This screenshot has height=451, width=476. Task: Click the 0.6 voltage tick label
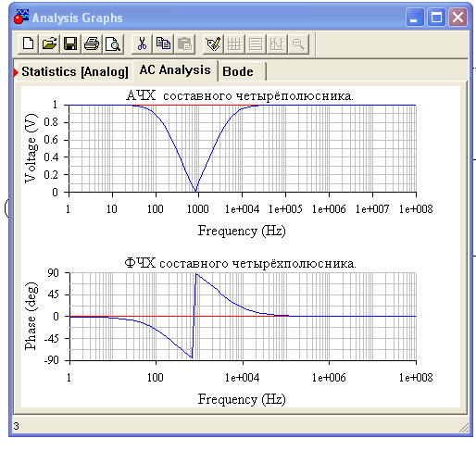coord(51,140)
